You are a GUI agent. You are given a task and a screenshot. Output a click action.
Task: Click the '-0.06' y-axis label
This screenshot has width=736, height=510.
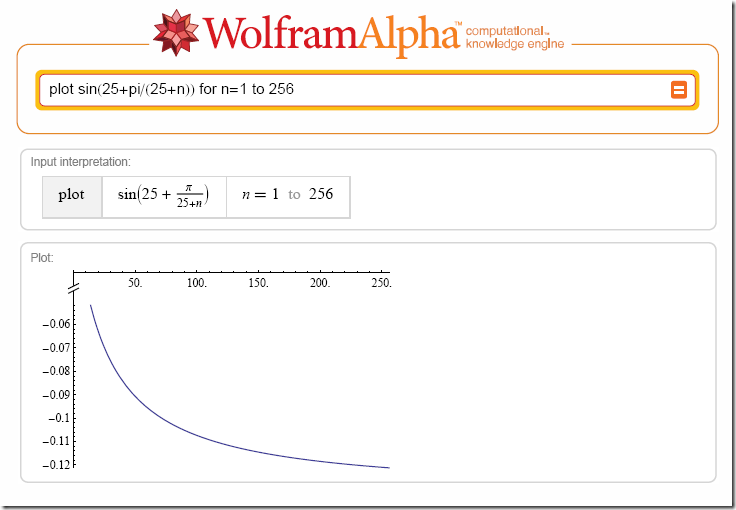56,324
